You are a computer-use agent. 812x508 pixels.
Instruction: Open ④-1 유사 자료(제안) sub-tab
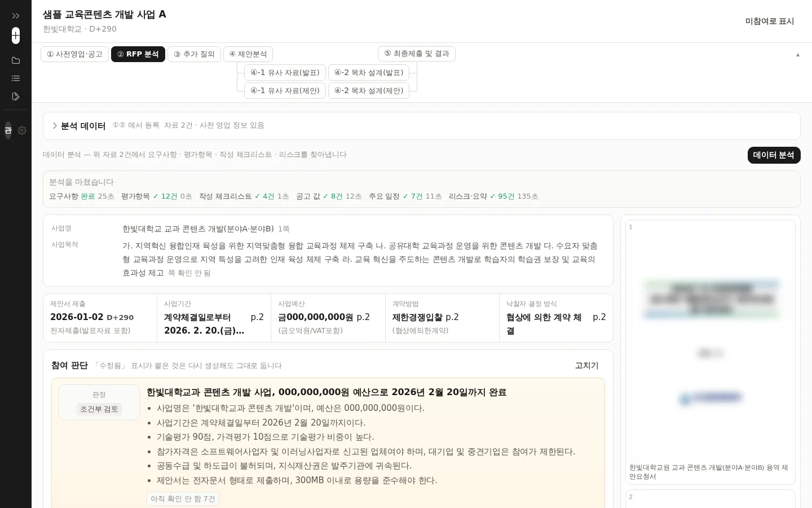click(285, 90)
